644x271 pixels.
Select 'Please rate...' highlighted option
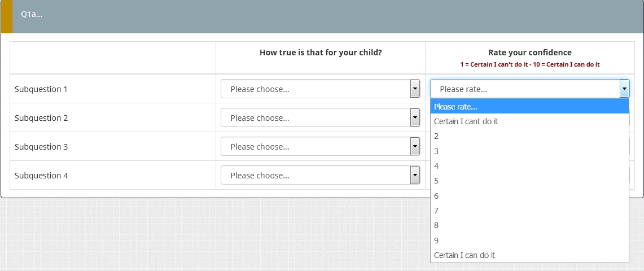(x=529, y=107)
